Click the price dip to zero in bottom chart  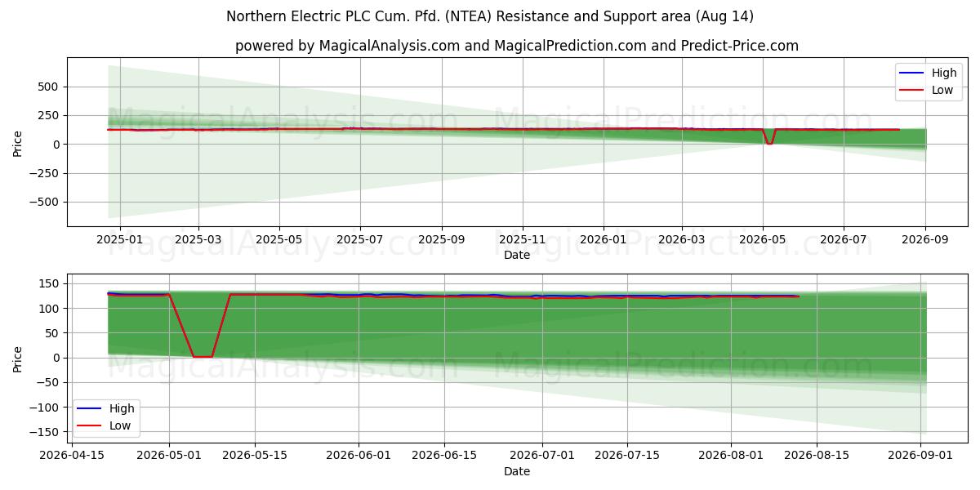203,356
